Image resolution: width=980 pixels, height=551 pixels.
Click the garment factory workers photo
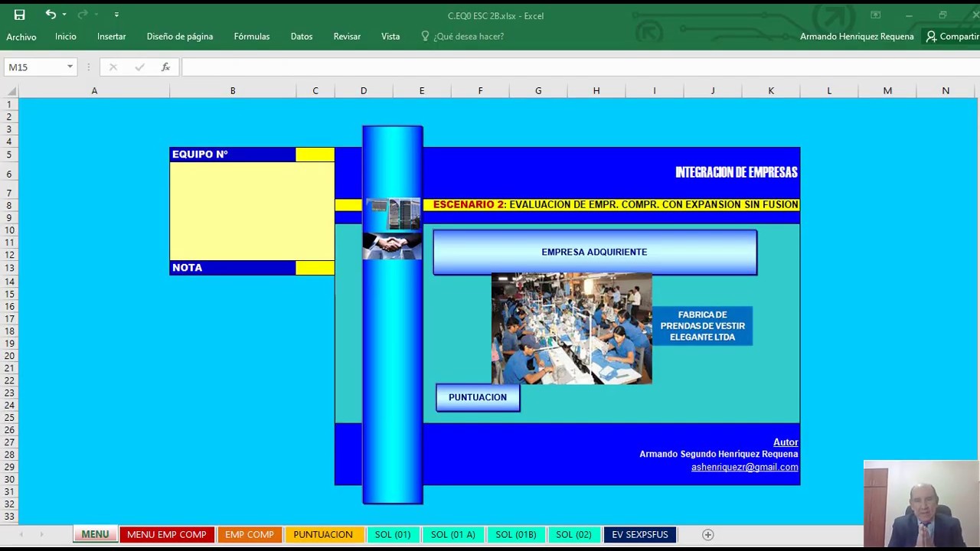click(x=571, y=328)
